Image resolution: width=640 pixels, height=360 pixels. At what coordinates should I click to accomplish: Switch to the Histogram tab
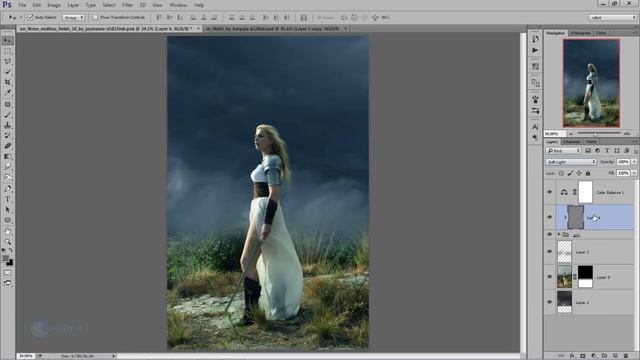tap(580, 33)
